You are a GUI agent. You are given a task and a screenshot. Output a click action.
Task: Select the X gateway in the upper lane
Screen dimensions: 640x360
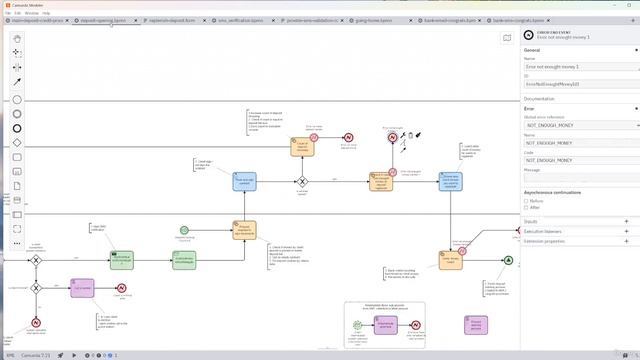click(302, 182)
